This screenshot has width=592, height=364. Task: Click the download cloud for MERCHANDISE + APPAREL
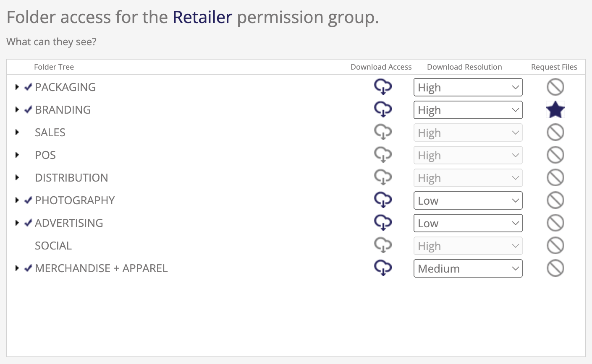coord(382,268)
